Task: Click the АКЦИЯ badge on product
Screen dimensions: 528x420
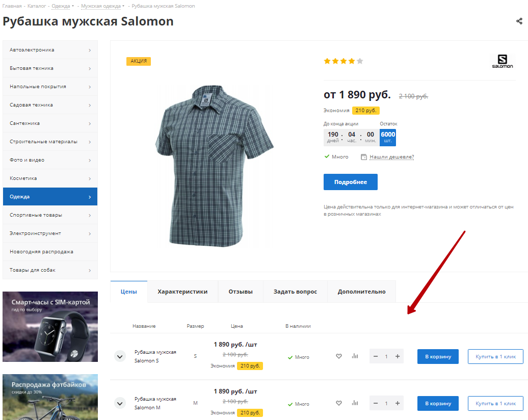Action: coord(139,61)
